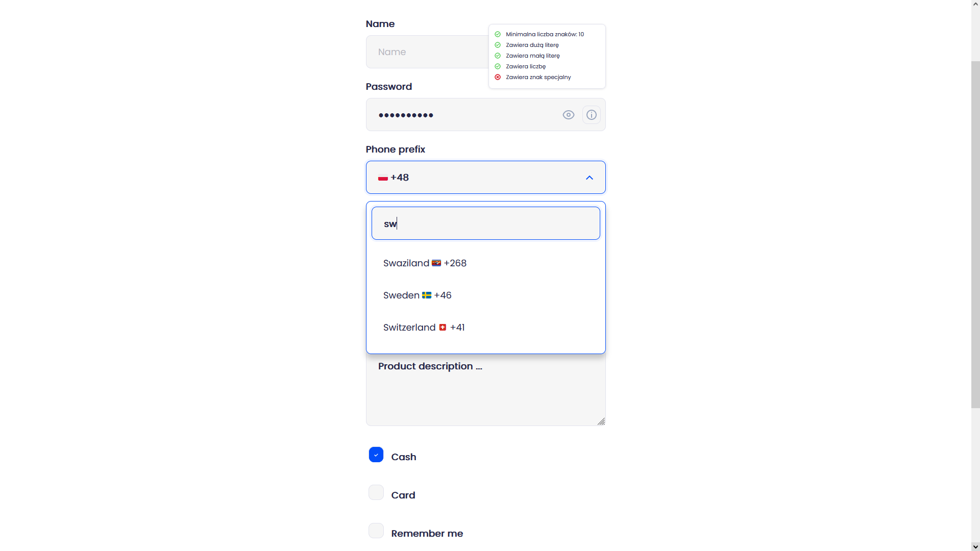Click the green check beside minimum characters rule
Viewport: 980px width, 551px height.
pos(498,35)
